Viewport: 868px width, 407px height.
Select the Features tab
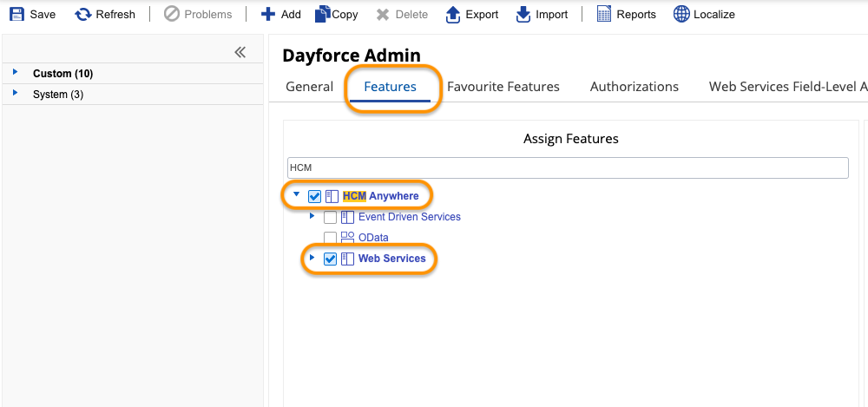(x=391, y=87)
